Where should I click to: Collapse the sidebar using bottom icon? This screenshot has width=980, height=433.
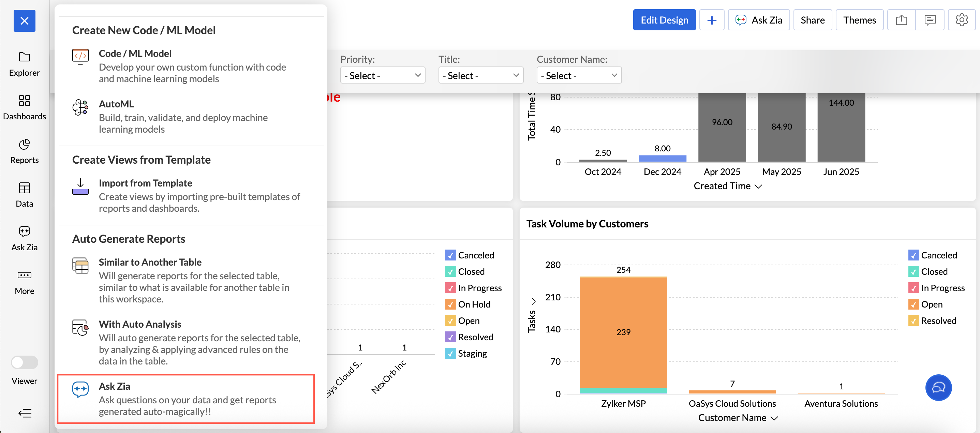24,413
